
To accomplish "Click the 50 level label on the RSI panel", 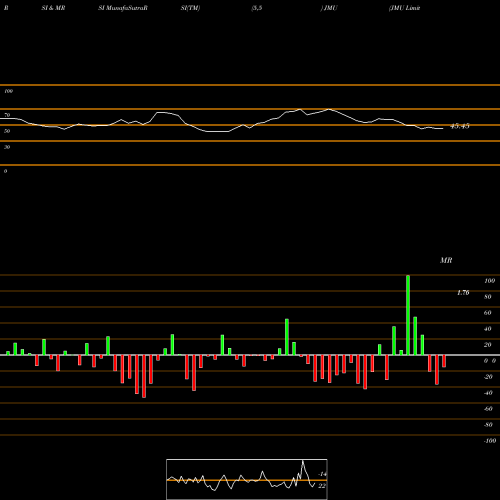I will 7,131.
